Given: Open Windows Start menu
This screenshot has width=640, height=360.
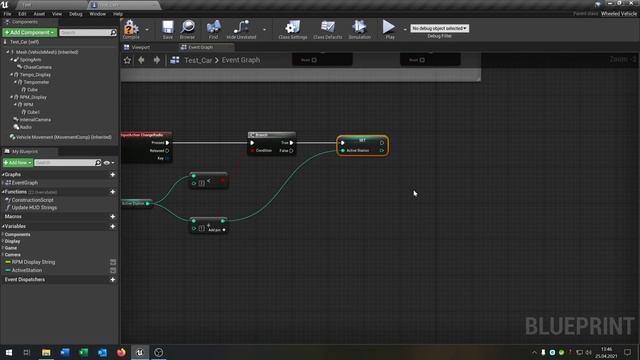Looking at the screenshot, I should tap(9, 352).
